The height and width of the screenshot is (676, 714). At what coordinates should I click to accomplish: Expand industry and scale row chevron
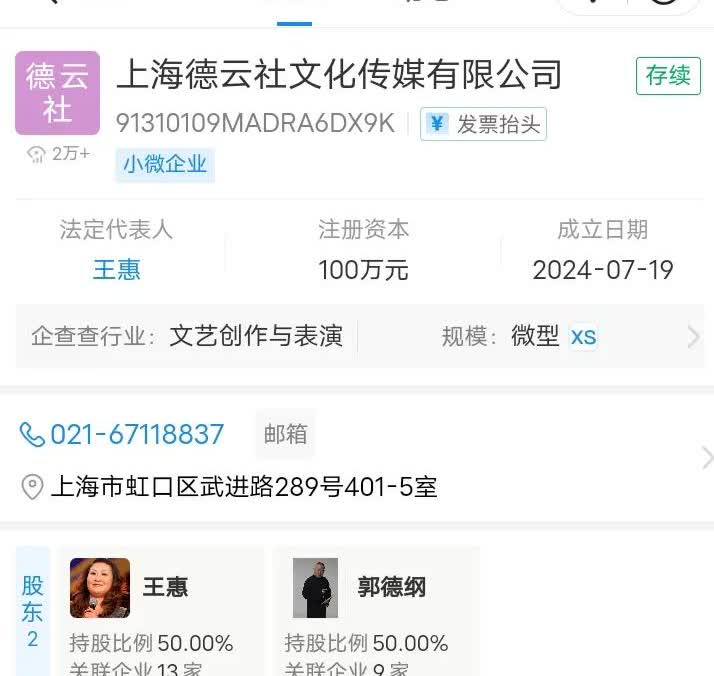tap(693, 337)
